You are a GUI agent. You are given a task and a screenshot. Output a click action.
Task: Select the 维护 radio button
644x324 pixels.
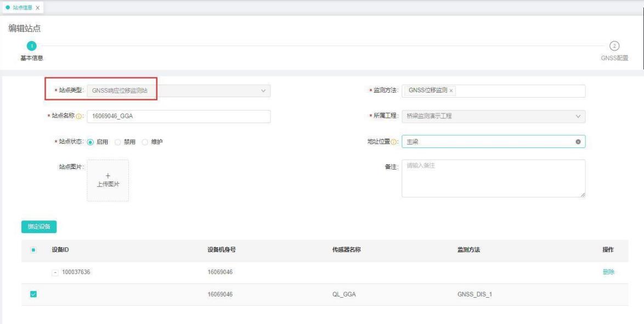coord(145,142)
